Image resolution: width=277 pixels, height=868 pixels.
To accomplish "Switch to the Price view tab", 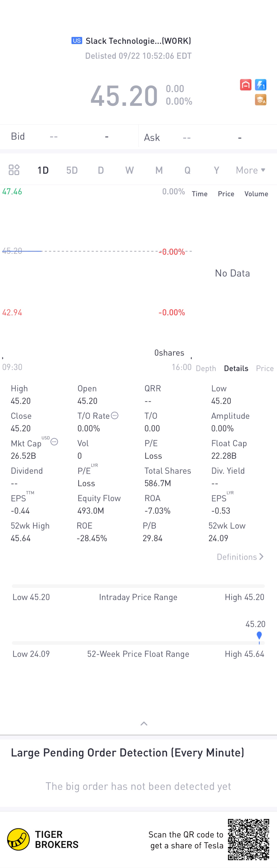I will (x=264, y=368).
